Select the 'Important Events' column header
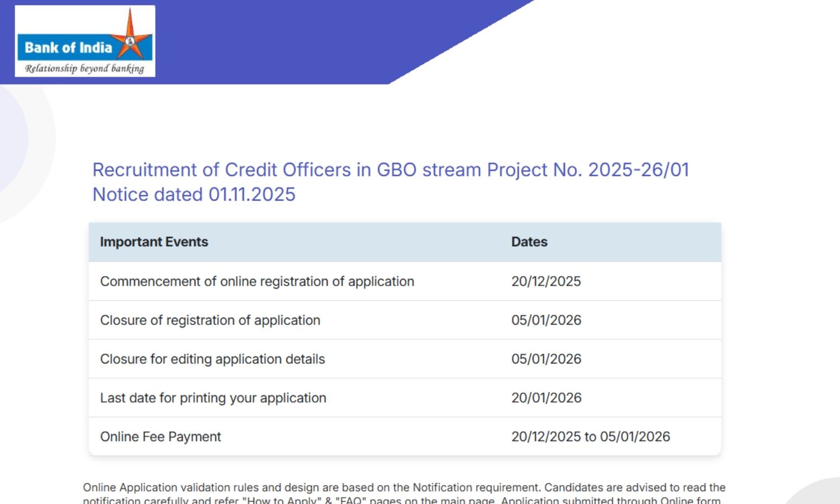This screenshot has width=840, height=504. click(154, 242)
